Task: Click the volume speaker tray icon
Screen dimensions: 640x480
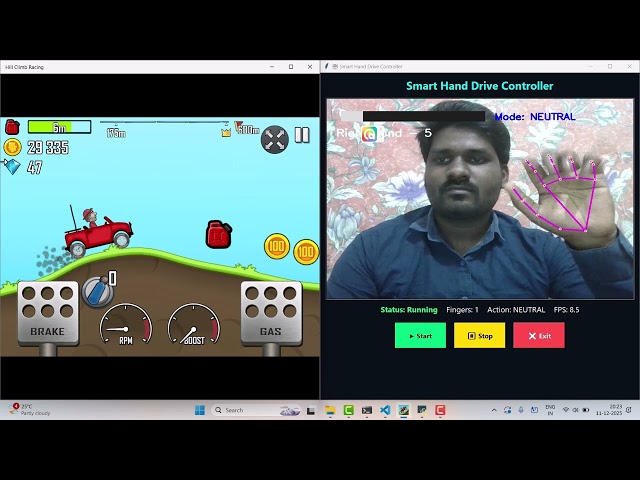Action: pos(576,410)
